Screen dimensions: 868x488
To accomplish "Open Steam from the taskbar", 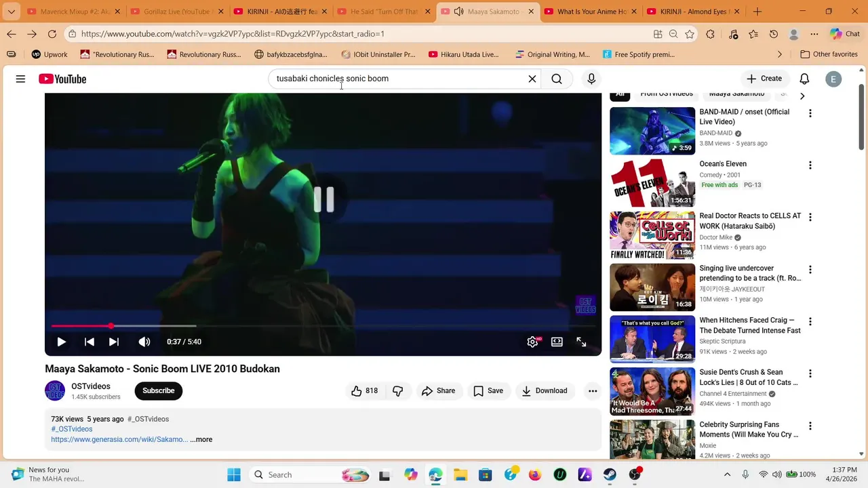I will (610, 474).
